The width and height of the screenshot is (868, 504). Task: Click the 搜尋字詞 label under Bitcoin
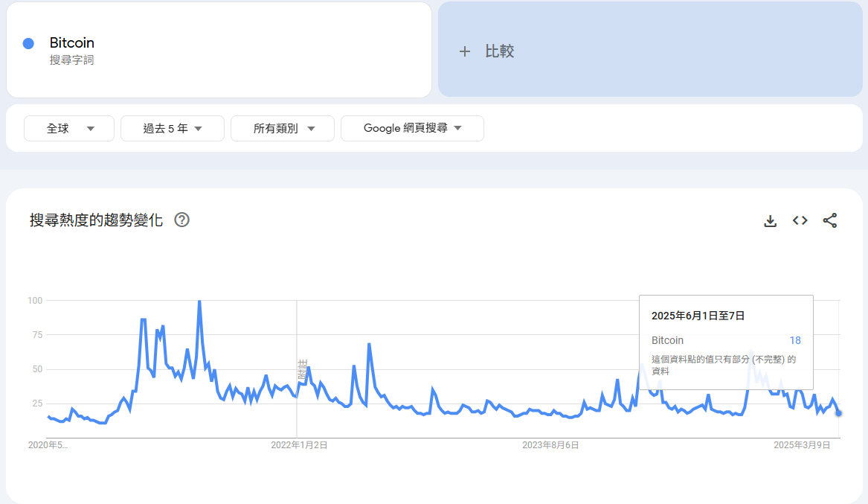pyautogui.click(x=71, y=60)
